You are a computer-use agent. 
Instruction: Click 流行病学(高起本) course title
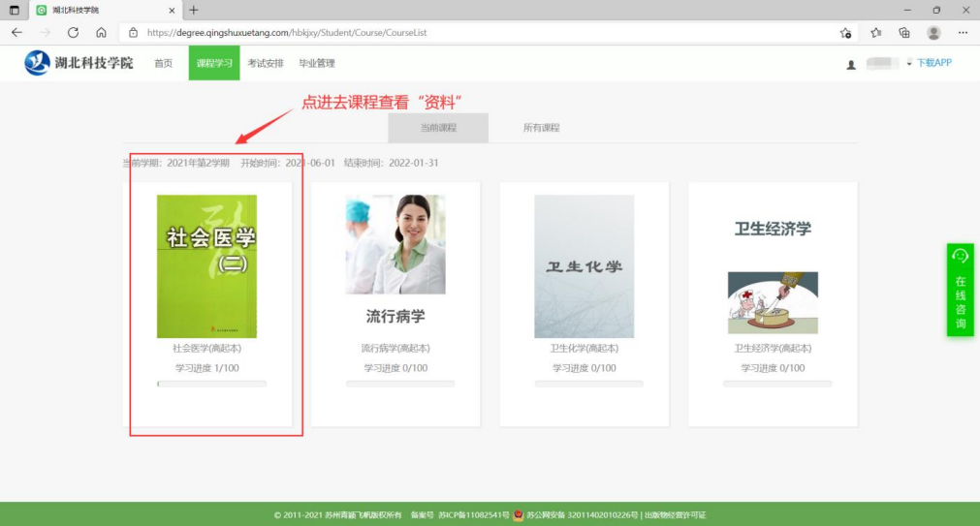[x=395, y=348]
